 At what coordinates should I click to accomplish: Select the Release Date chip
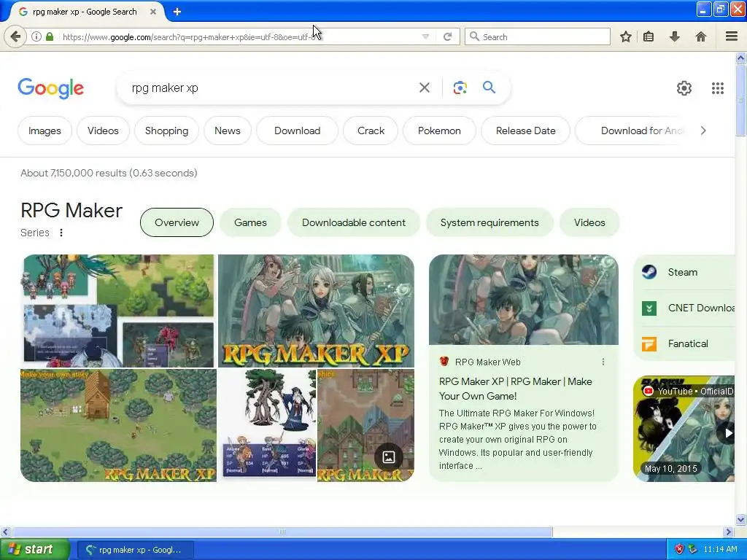click(525, 131)
